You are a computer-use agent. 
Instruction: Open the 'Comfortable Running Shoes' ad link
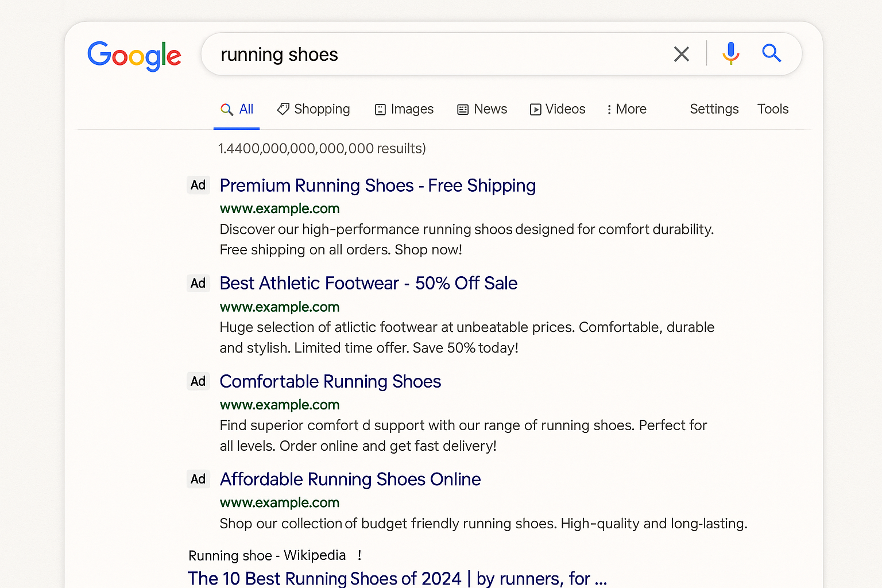tap(330, 381)
